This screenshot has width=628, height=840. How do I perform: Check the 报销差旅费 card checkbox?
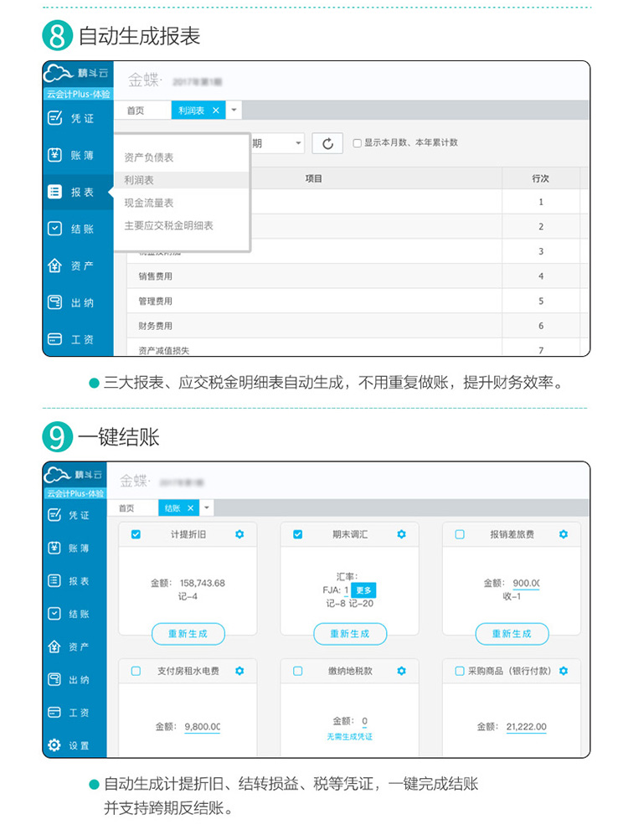[460, 534]
